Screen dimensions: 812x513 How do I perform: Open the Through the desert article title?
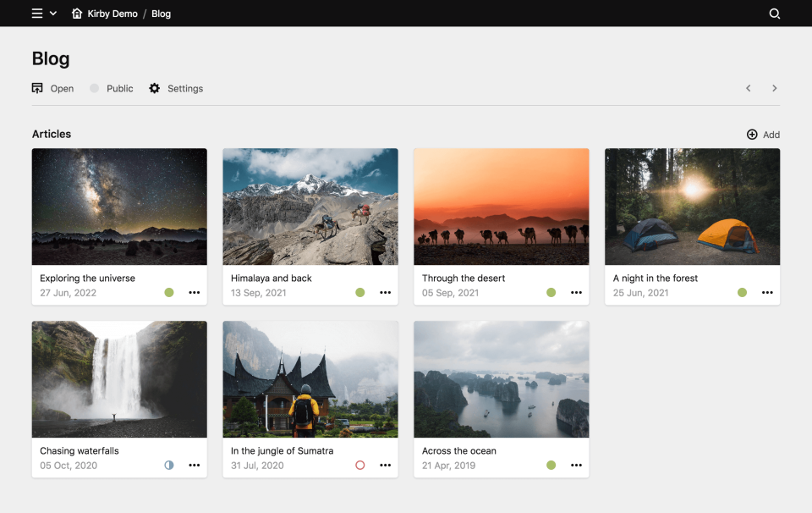click(x=464, y=278)
